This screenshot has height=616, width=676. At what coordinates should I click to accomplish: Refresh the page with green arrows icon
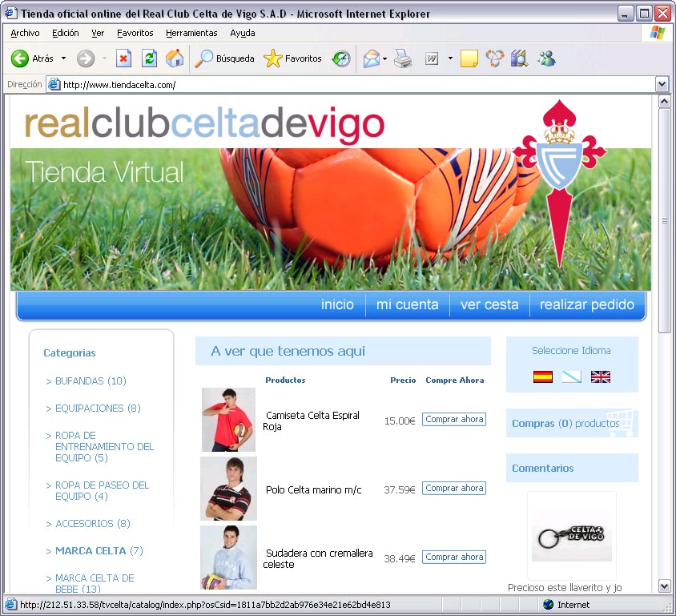click(149, 58)
